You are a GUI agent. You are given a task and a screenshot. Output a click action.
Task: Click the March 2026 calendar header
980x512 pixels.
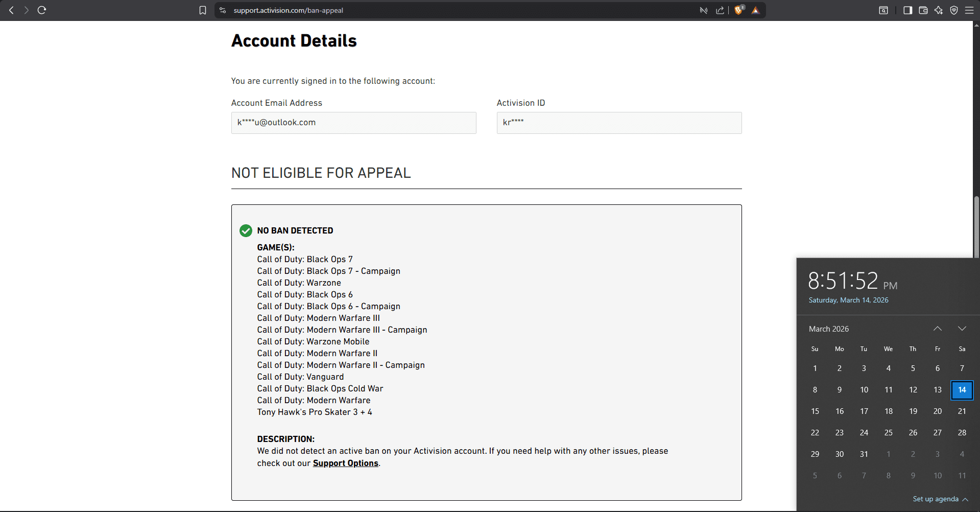829,329
